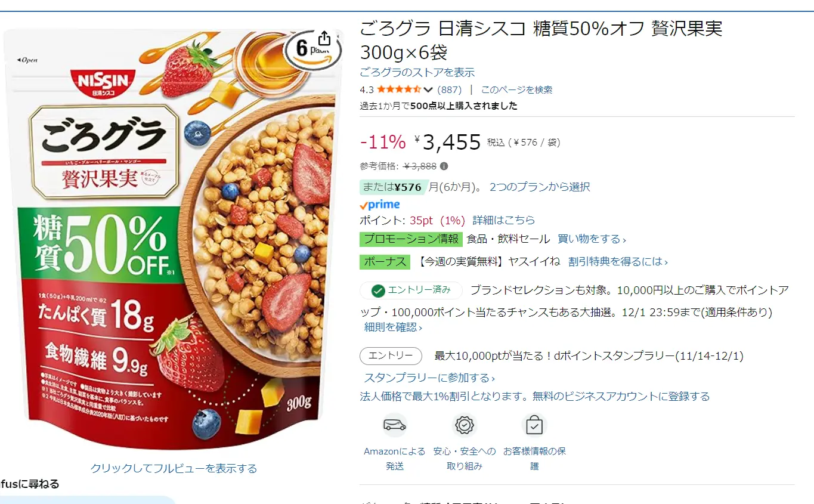The image size is (814, 504).
Task: Click the customer info protection lock icon
Action: (534, 425)
